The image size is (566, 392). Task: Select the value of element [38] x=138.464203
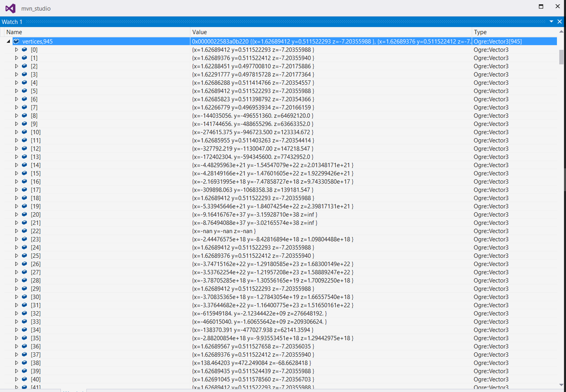tap(251, 363)
